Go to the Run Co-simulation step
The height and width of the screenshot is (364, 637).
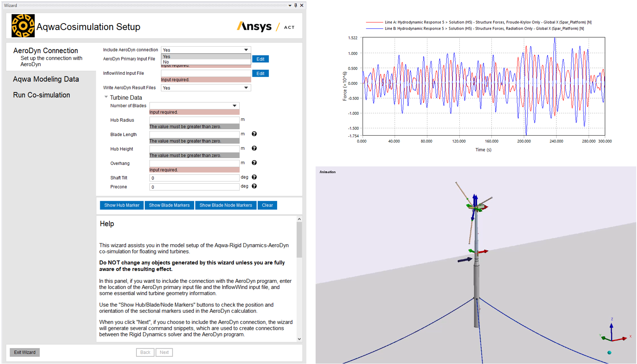click(x=42, y=95)
